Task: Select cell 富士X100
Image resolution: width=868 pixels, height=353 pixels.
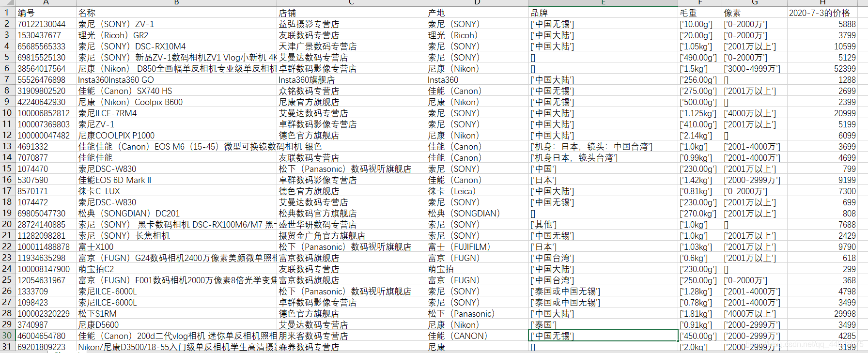Action: 176,246
